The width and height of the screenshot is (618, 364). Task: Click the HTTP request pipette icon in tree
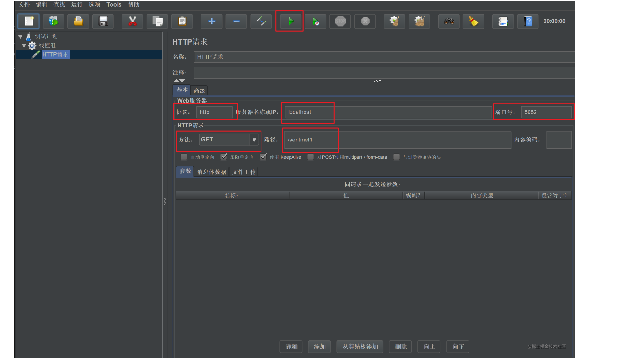(x=36, y=54)
